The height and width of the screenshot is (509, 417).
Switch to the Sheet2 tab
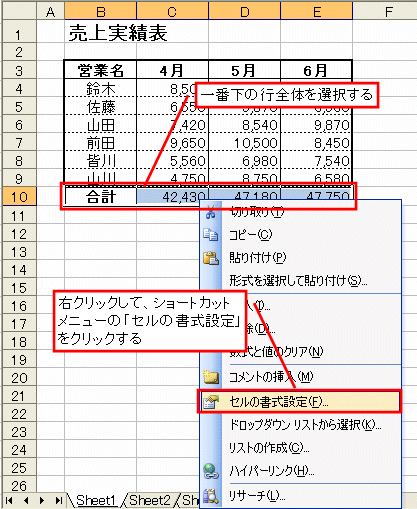(x=150, y=500)
